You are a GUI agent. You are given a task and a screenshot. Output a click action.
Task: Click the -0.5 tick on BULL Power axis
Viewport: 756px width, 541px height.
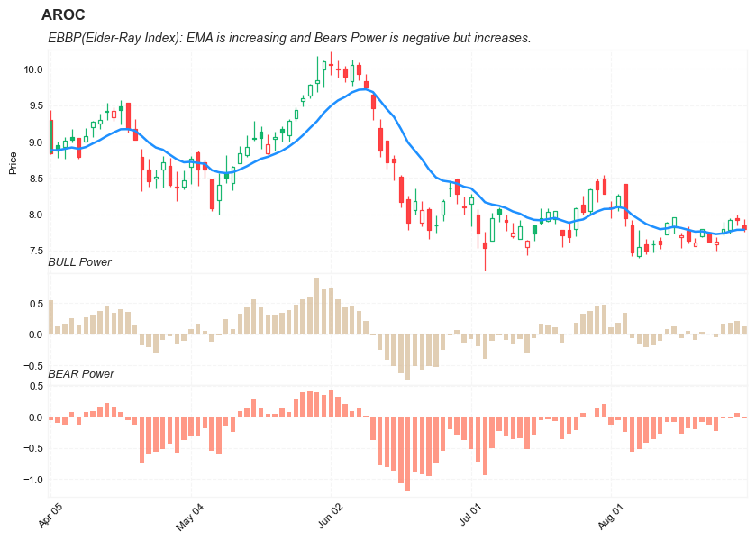click(33, 366)
